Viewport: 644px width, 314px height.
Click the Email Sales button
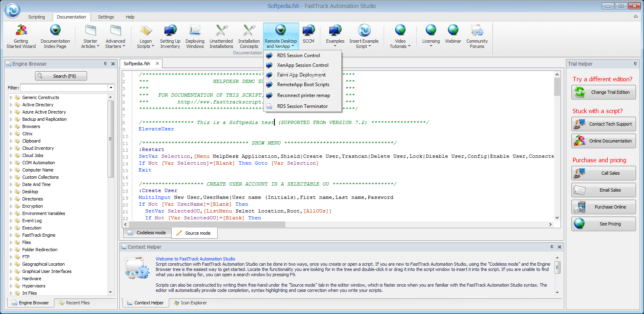pos(603,190)
